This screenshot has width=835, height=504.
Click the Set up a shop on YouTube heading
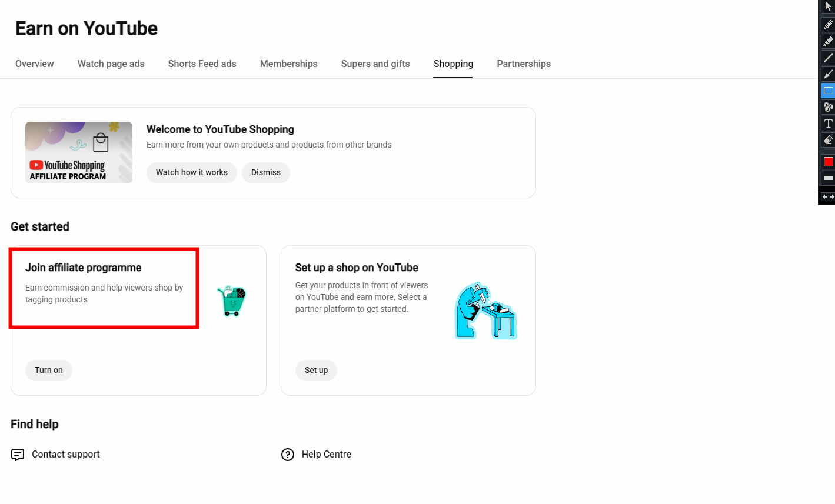[357, 268]
